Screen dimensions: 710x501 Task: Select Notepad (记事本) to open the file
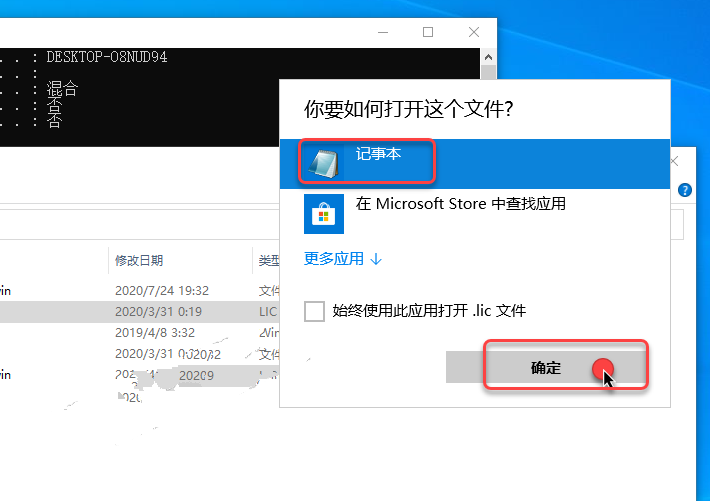[475, 164]
